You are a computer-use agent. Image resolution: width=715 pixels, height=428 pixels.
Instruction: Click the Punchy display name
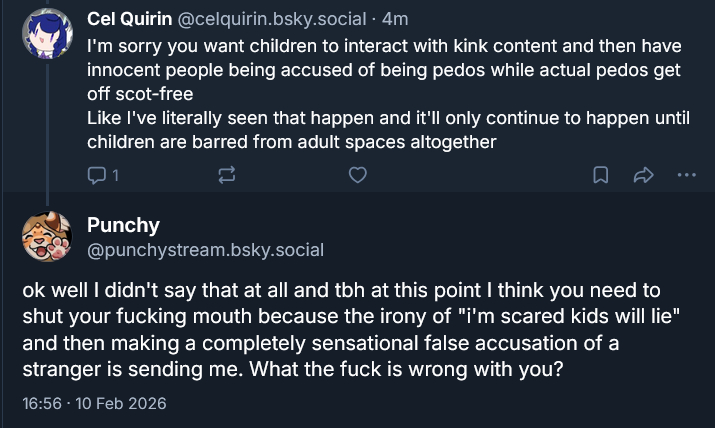[123, 225]
